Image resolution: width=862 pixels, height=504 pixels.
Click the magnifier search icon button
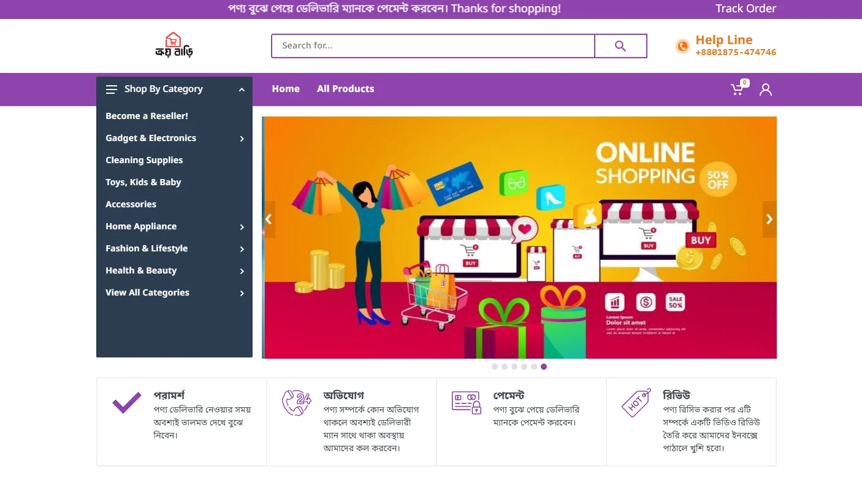[x=620, y=46]
